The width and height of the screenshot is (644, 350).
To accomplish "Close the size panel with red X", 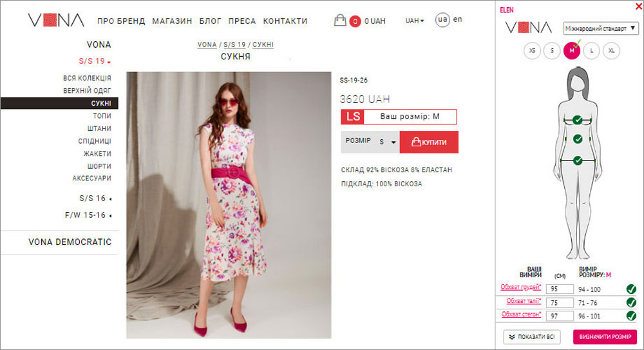I will [x=639, y=6].
